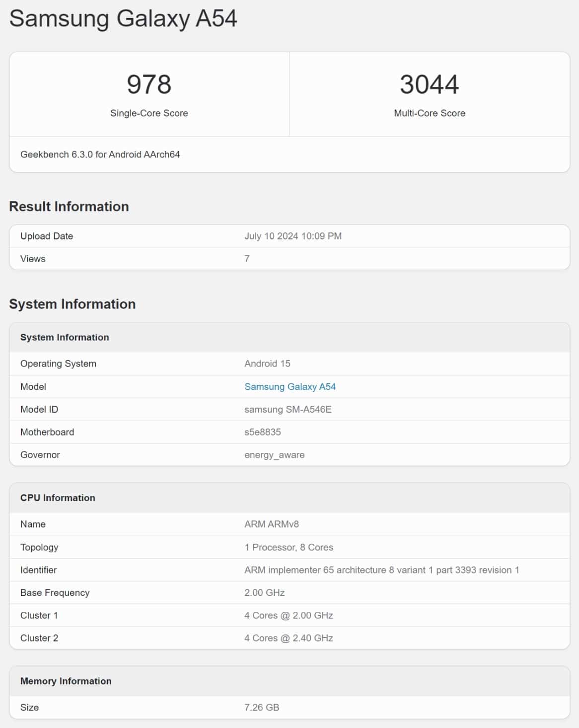This screenshot has width=579, height=728.
Task: Click the memory Size label
Action: [30, 707]
